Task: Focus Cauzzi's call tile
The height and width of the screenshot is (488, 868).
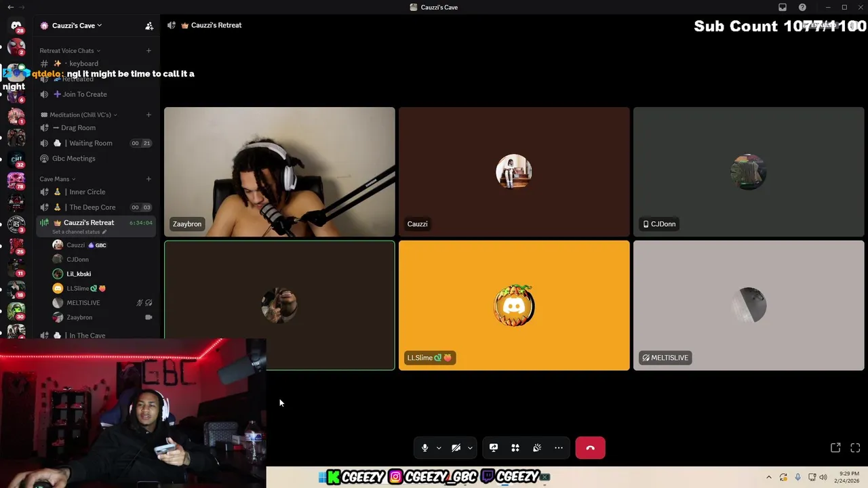Action: (x=514, y=172)
